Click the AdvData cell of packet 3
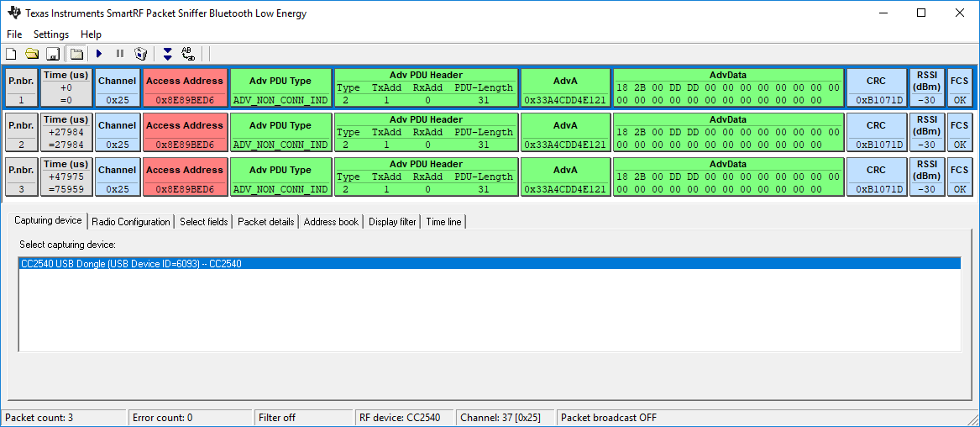This screenshot has width=980, height=427. tap(728, 177)
